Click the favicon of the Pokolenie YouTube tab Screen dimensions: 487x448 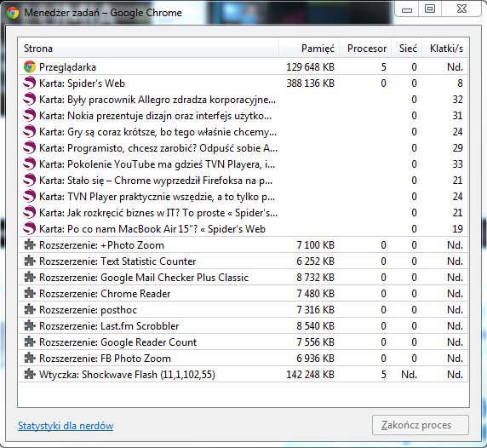[30, 164]
